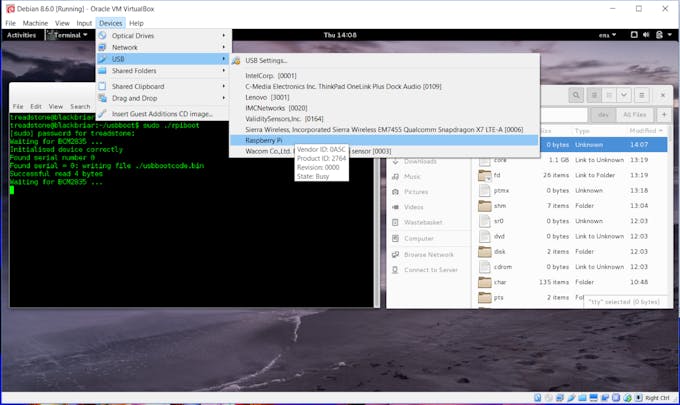Open the system menu arrow in top bar

point(670,35)
